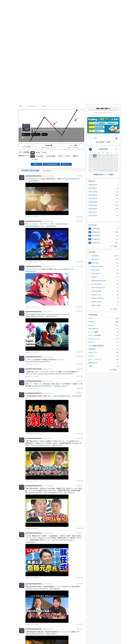Click list icon beside 2024年12月 archive
The width and height of the screenshot is (138, 644).
click(90, 239)
